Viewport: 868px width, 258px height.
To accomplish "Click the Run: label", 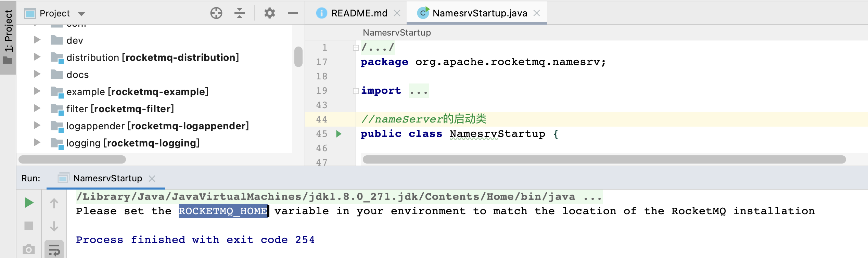I will 31,178.
